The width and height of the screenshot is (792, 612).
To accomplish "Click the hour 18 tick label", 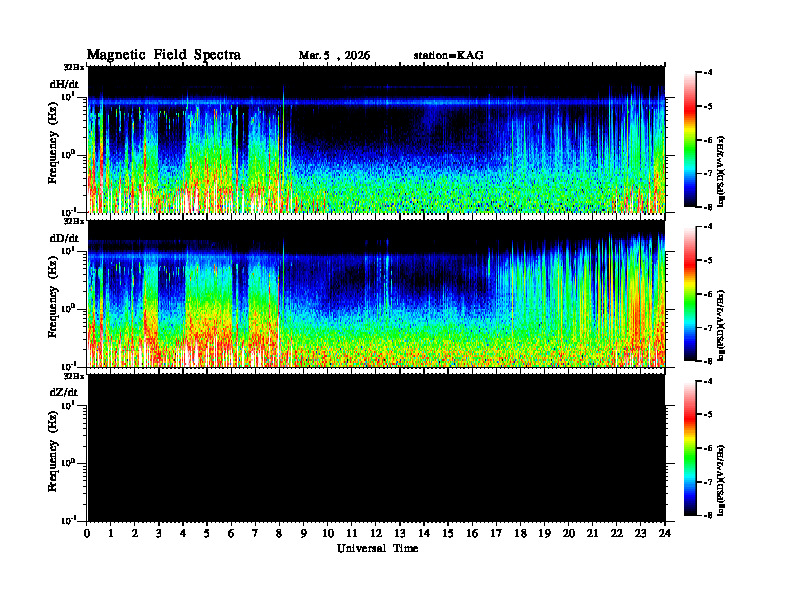I will pos(520,534).
